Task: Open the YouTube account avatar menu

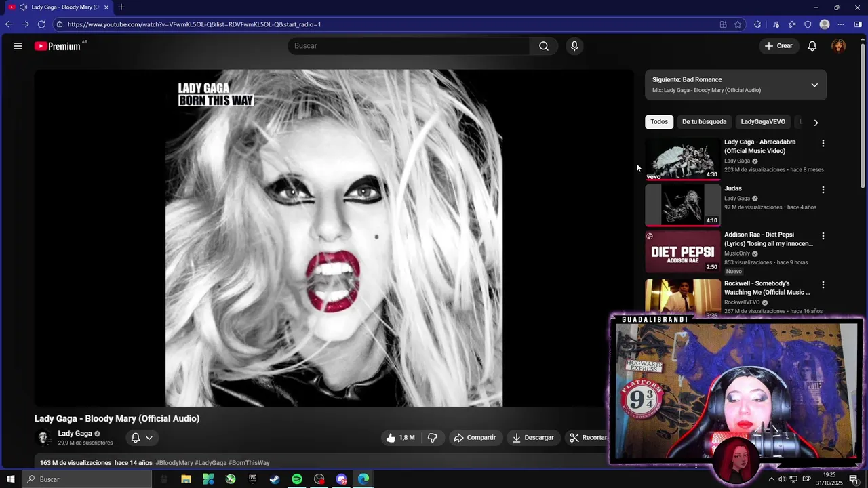Action: click(x=839, y=46)
